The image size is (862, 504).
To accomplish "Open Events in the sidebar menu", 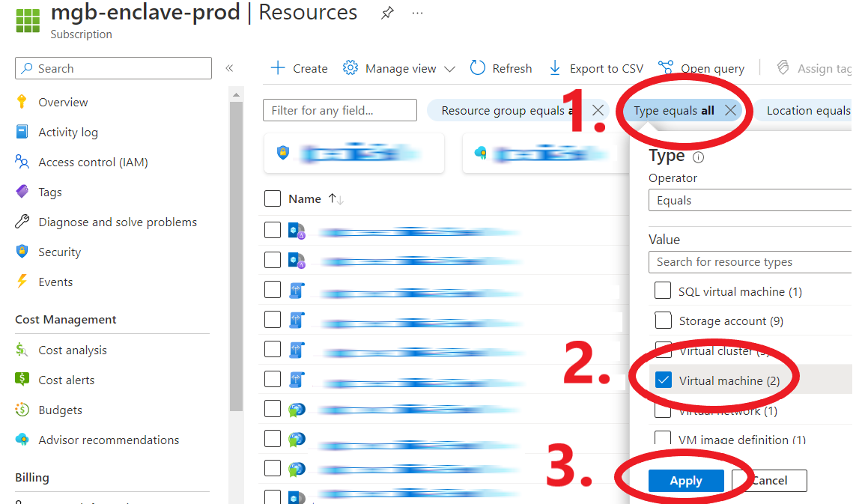I will 55,282.
